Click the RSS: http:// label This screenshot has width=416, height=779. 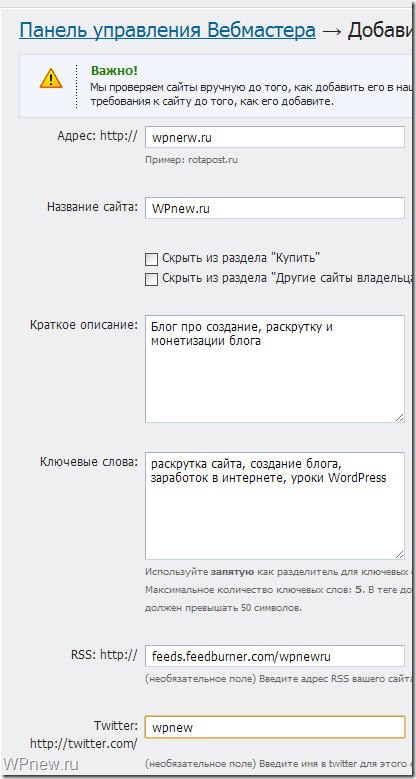coord(104,655)
